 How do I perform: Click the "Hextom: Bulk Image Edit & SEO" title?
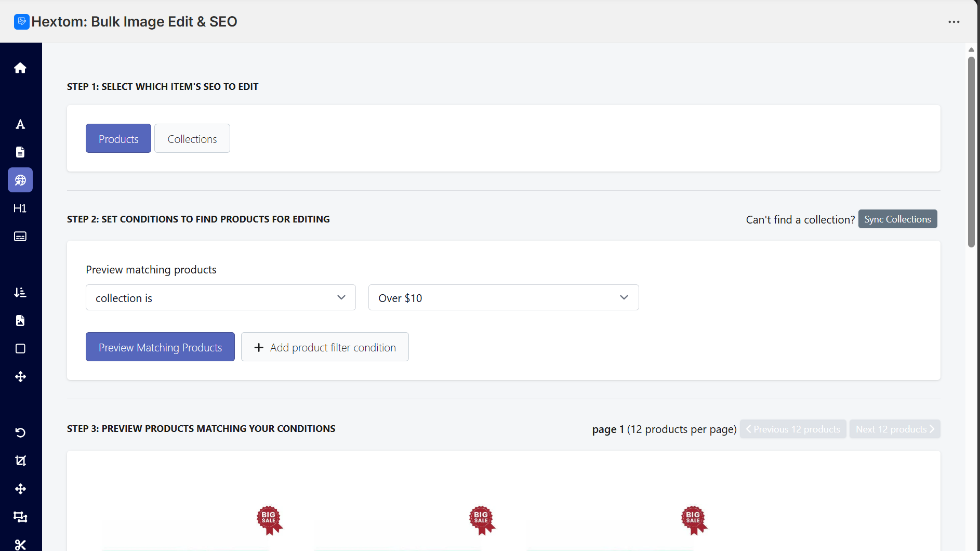point(134,22)
